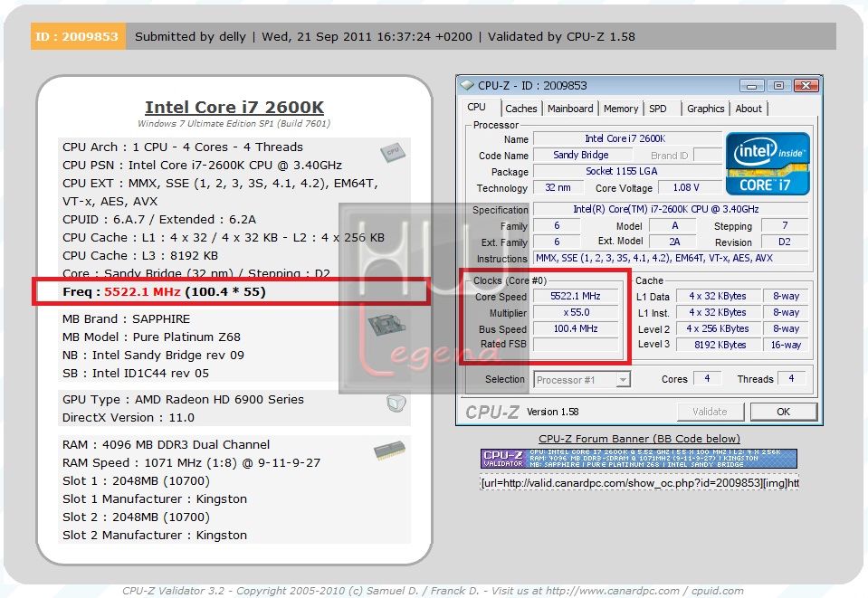This screenshot has height=598, width=868.
Task: Click the 'CPUID : 6.A.7' line
Action: 159,220
